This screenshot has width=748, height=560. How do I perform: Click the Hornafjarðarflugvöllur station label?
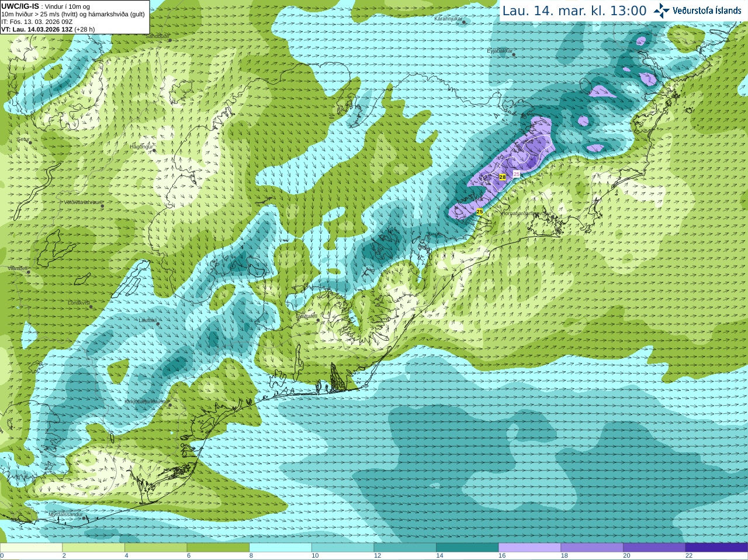(526, 214)
